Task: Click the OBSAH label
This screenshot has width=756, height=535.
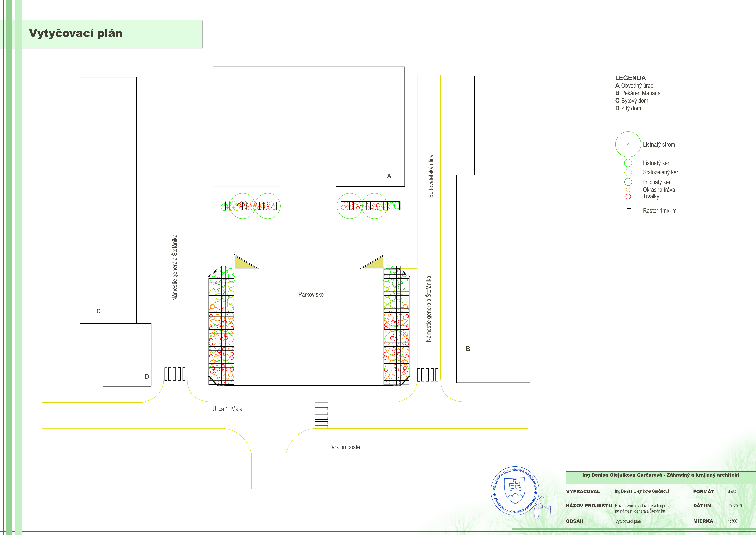Action: pyautogui.click(x=575, y=521)
